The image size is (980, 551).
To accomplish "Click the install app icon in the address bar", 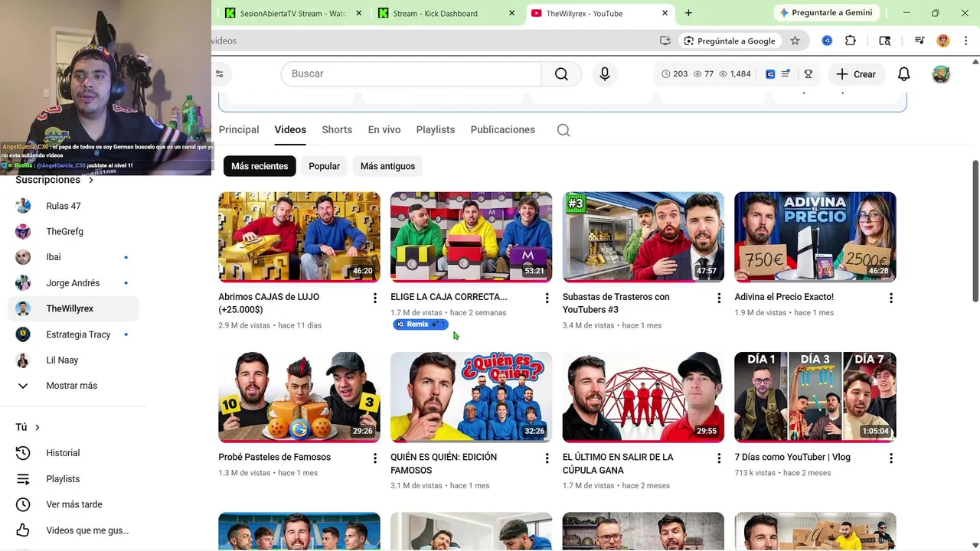I will (665, 41).
